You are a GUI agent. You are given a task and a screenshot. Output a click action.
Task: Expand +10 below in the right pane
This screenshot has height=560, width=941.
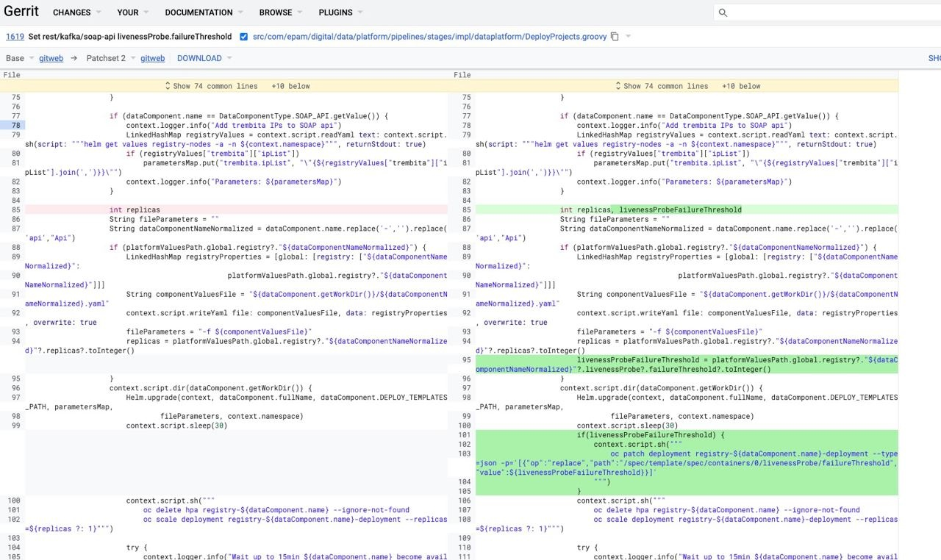(741, 86)
